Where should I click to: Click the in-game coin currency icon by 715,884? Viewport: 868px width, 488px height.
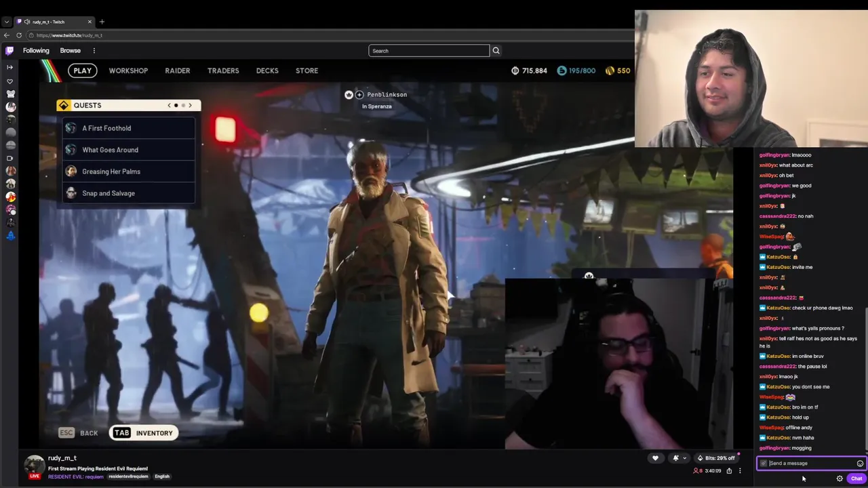pos(515,70)
